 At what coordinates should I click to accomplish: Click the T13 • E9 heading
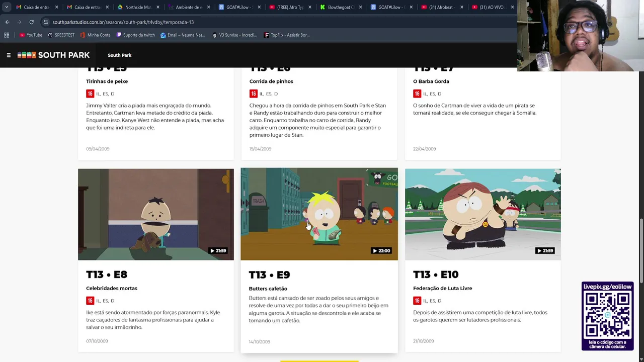coord(269,275)
